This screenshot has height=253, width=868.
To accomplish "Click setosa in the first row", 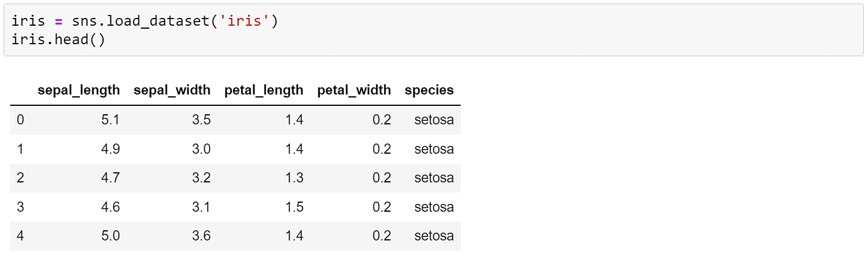I will [434, 120].
